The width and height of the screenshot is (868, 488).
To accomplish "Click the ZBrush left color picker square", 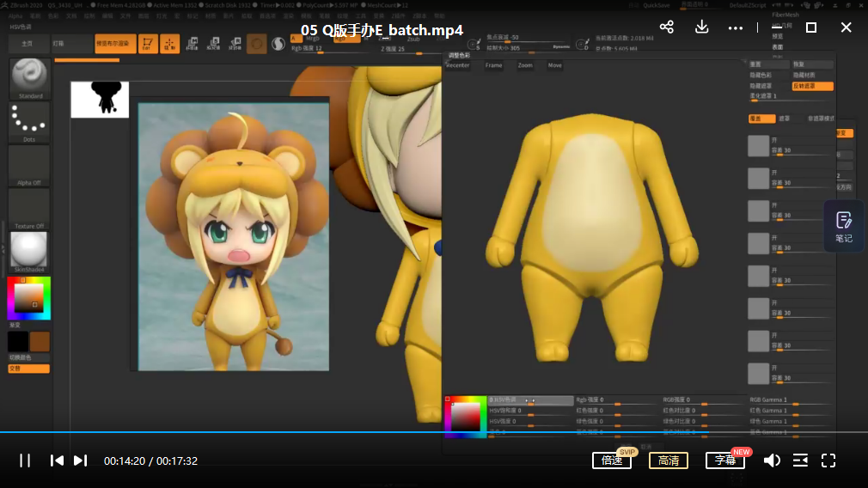I will pos(28,298).
